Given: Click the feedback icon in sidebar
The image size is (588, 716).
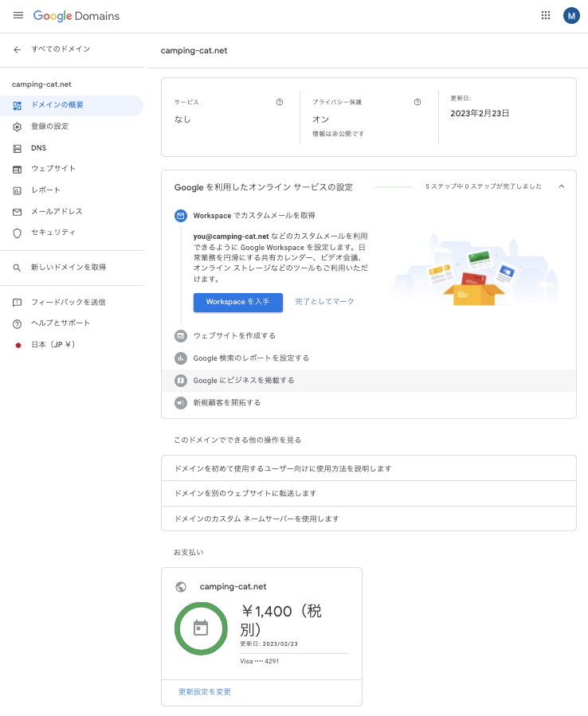Looking at the screenshot, I should [x=18, y=303].
